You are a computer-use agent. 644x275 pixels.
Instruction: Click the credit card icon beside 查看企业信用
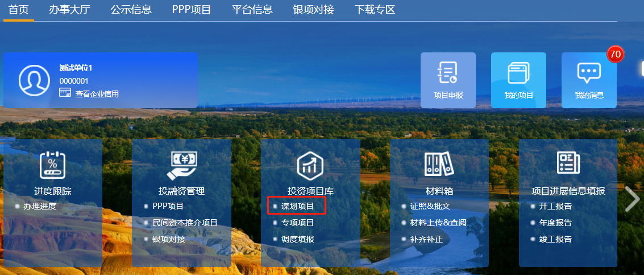(x=65, y=93)
